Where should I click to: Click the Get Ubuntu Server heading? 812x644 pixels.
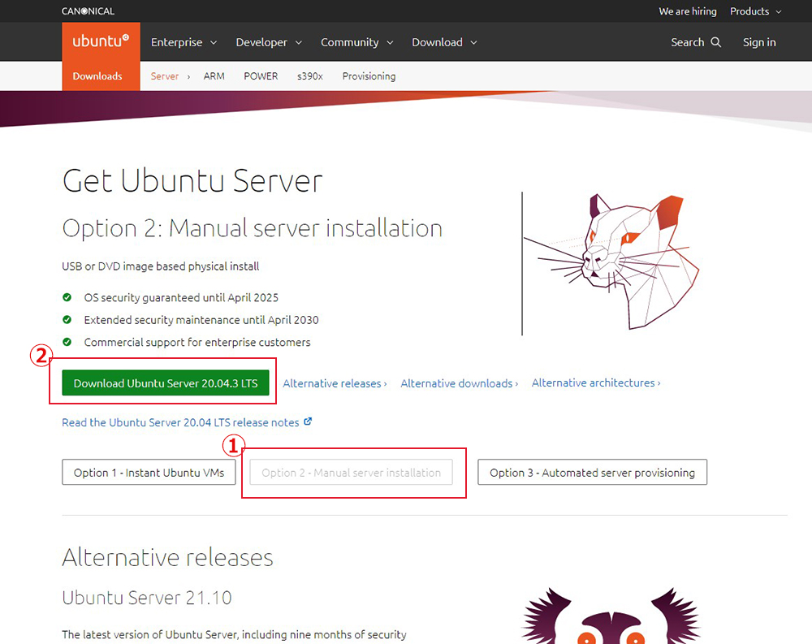(192, 181)
